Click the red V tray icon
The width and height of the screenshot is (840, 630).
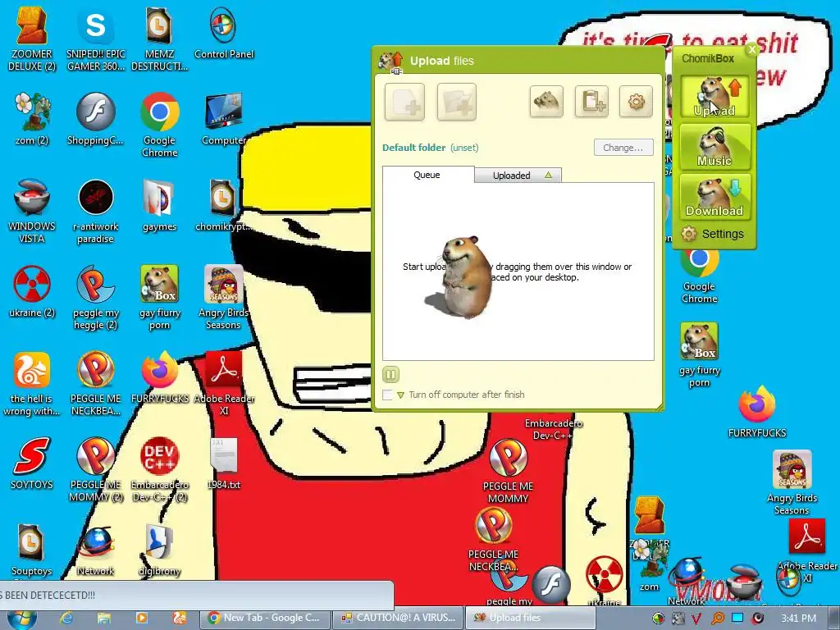click(x=697, y=619)
